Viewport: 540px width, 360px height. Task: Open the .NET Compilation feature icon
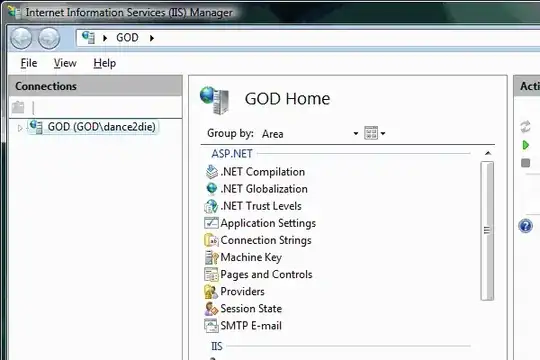[x=211, y=172]
